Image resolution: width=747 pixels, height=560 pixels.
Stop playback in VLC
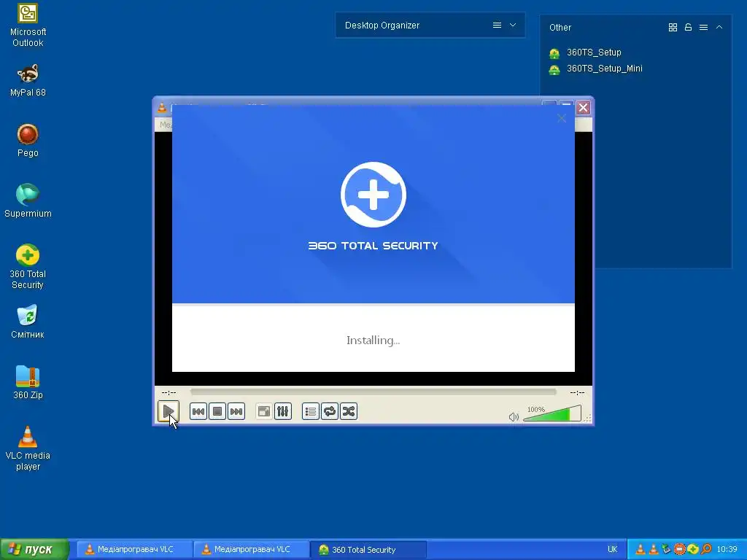[217, 411]
